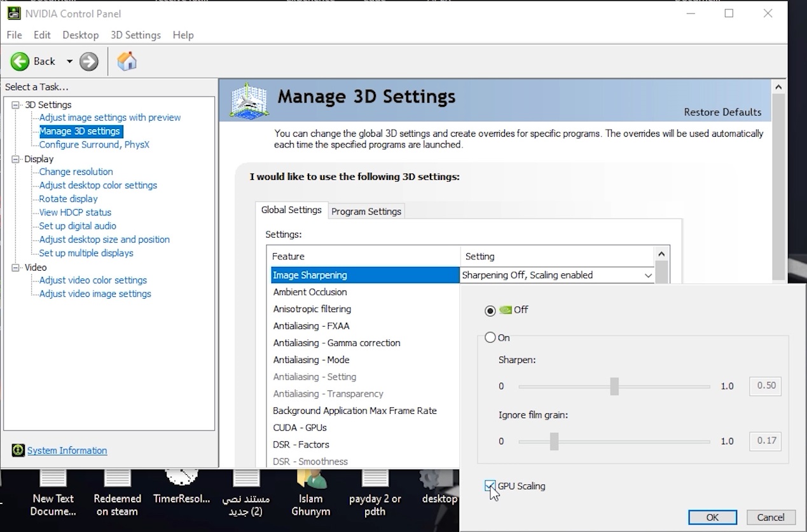Open the 3D Settings menu
The width and height of the screenshot is (807, 532).
click(x=135, y=35)
